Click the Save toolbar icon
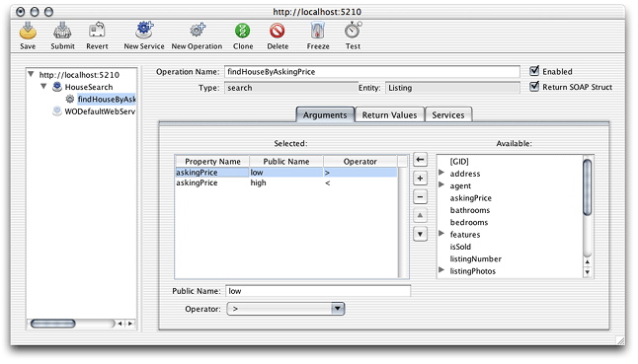This screenshot has height=364, width=638. click(28, 31)
